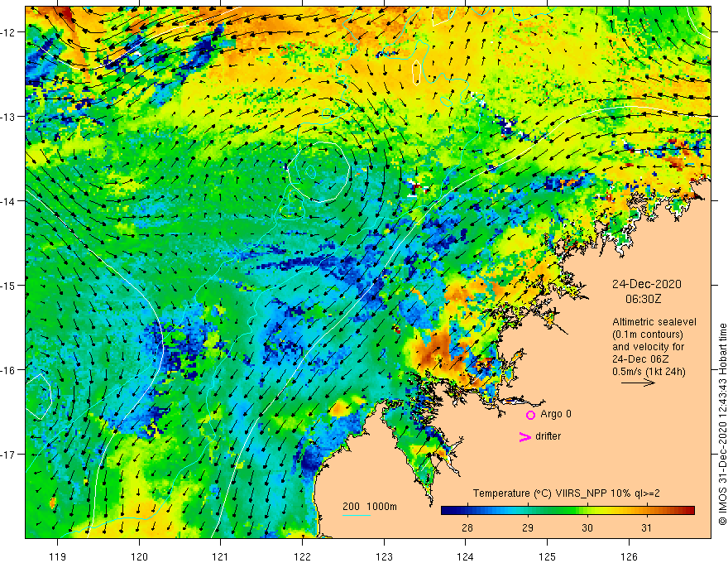Image resolution: width=728 pixels, height=563 pixels.
Task: Click the white circular eddy contour near 122E
Action: (x=318, y=172)
